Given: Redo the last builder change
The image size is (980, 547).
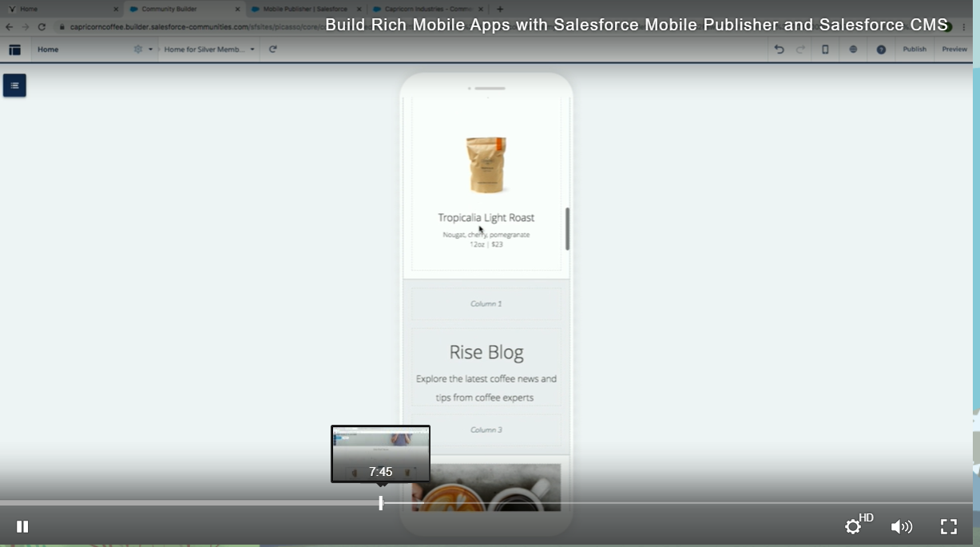Looking at the screenshot, I should click(800, 50).
